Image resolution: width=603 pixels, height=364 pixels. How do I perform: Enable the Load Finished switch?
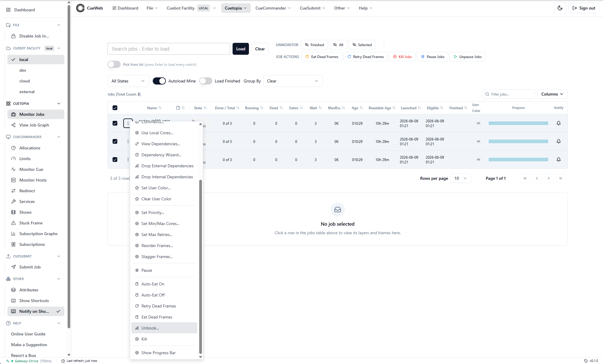coord(206,81)
